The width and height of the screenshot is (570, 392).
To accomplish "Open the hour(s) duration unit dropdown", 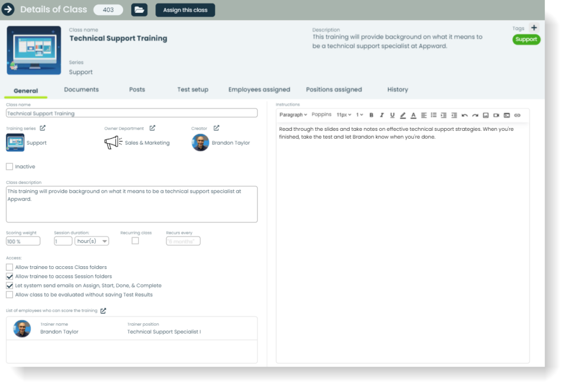I will (x=92, y=241).
